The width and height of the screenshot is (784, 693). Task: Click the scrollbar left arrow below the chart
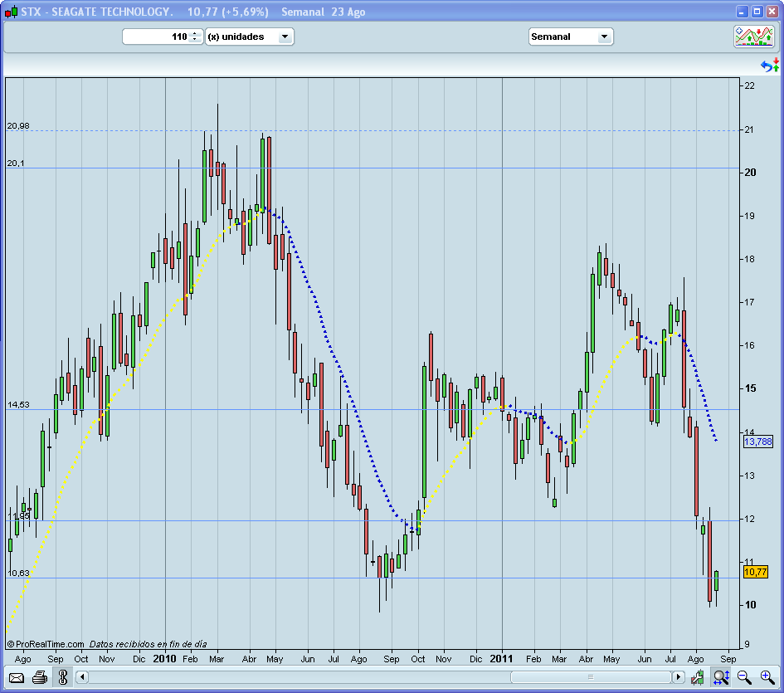[x=80, y=677]
